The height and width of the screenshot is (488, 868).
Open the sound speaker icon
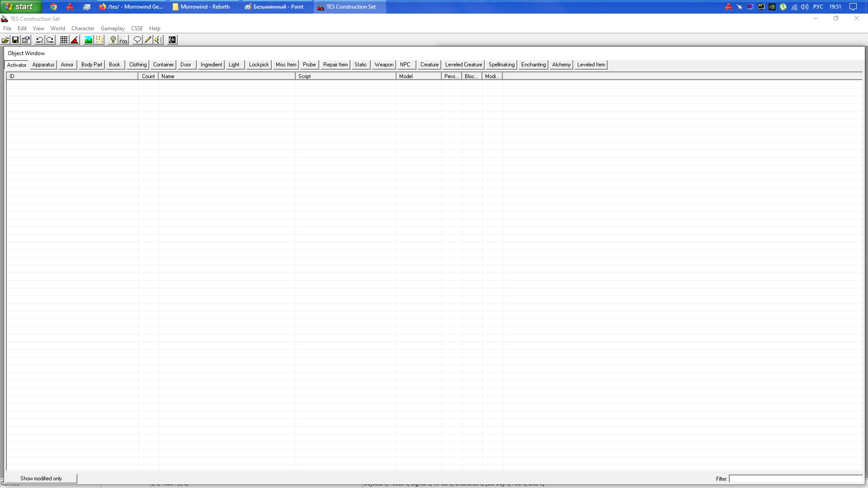pyautogui.click(x=158, y=40)
